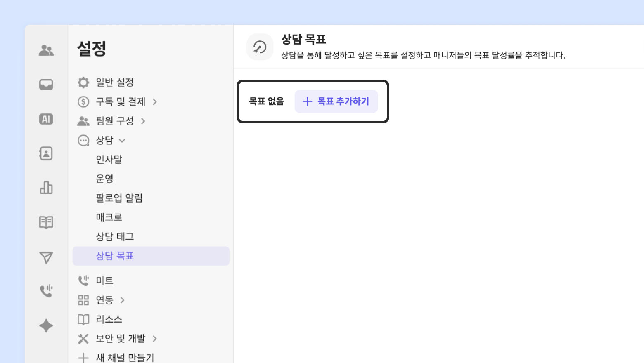The width and height of the screenshot is (644, 363).
Task: Click the sparkle star icon in rail
Action: [x=46, y=325]
